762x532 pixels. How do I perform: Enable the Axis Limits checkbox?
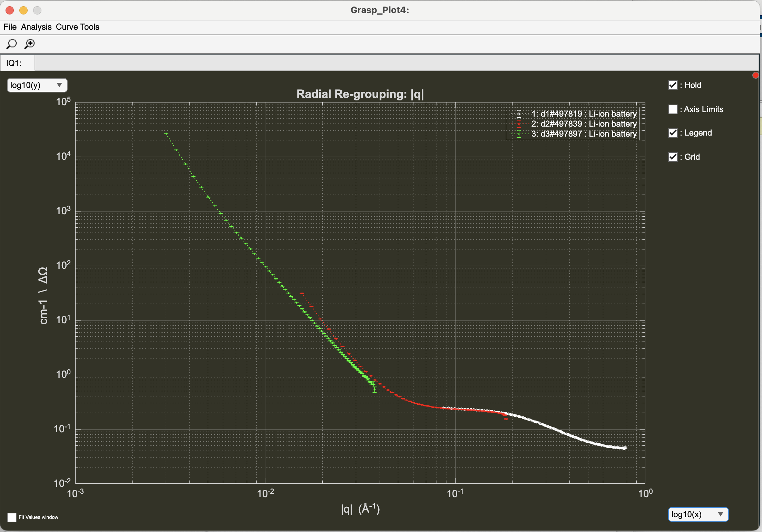coord(673,109)
